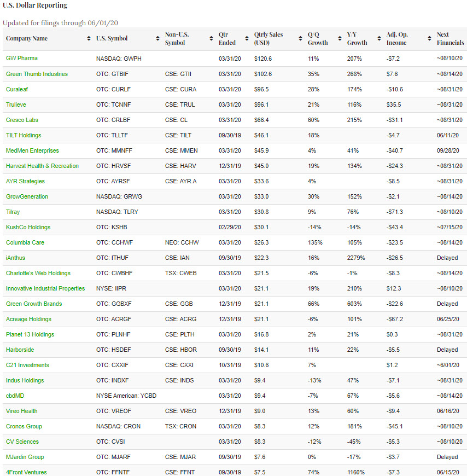This screenshot has height=476, width=467.
Task: Open GW Pharma company link
Action: pos(22,58)
